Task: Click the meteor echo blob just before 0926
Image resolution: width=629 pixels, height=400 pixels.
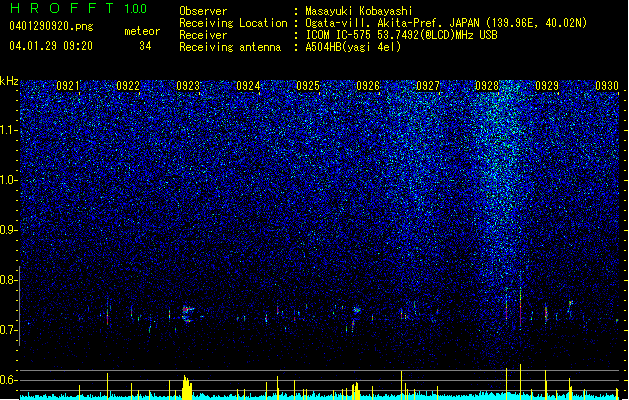Action: pyautogui.click(x=357, y=310)
